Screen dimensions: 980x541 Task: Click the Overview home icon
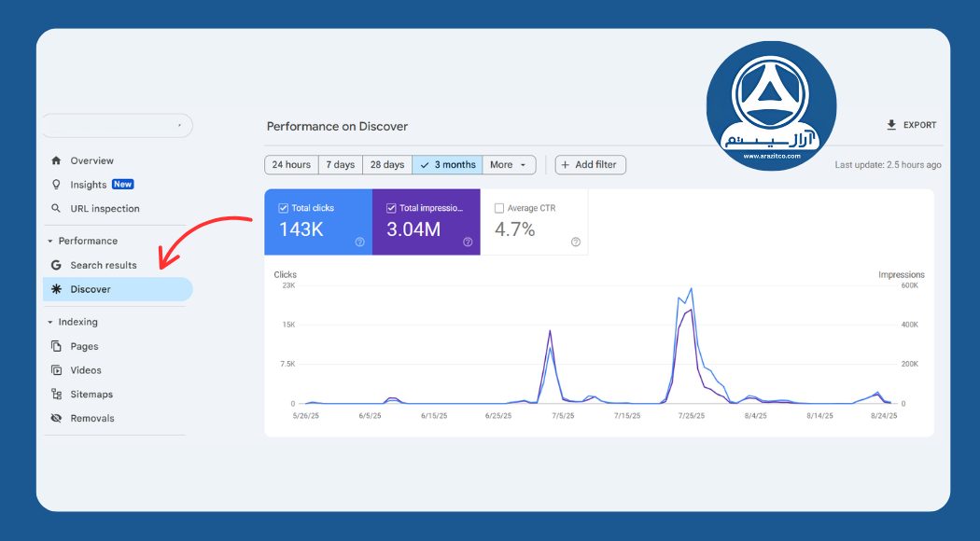57,160
